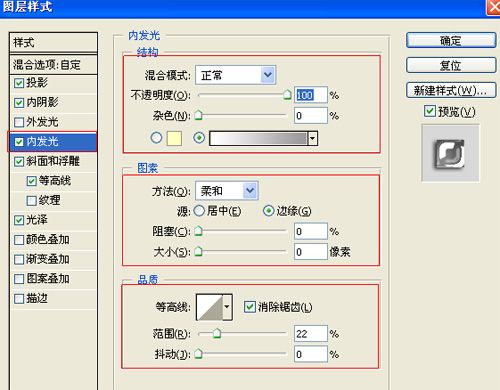Click the glow gradient preview bar

[258, 138]
